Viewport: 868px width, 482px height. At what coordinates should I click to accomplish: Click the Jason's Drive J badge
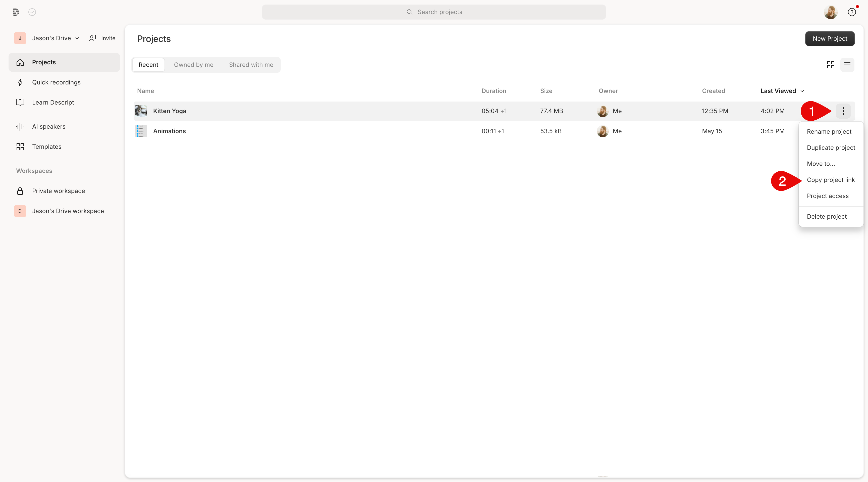click(x=20, y=38)
